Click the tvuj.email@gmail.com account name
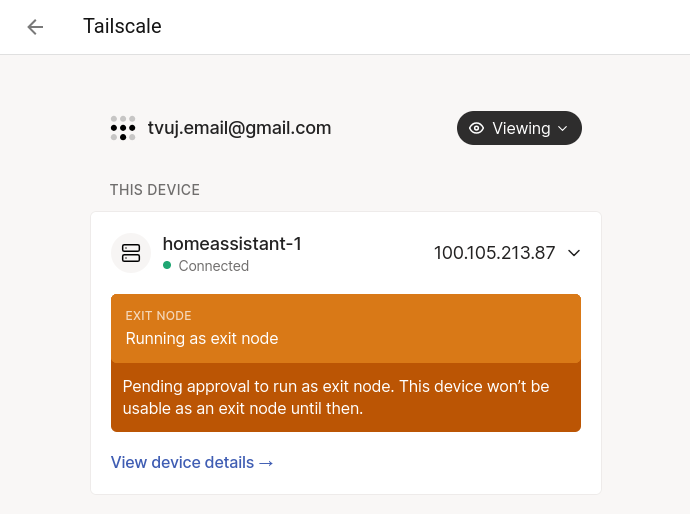Screen dimensions: 690x514 pyautogui.click(x=239, y=128)
